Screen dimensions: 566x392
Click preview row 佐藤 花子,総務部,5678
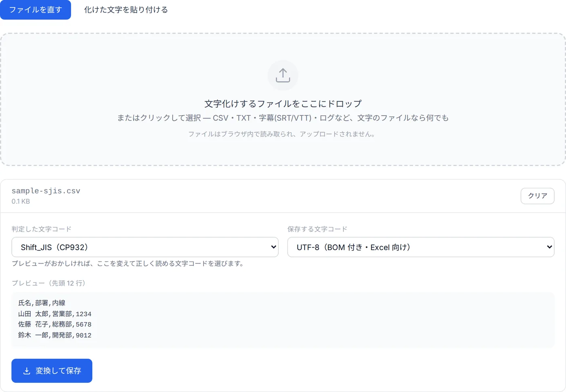point(55,325)
